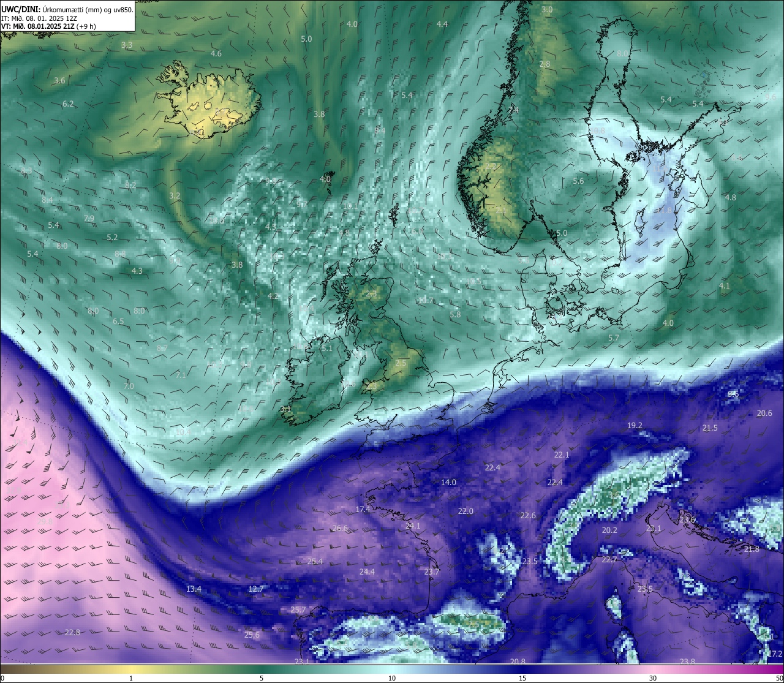Click the 6.2 value label
The height and width of the screenshot is (683, 784).
(68, 104)
